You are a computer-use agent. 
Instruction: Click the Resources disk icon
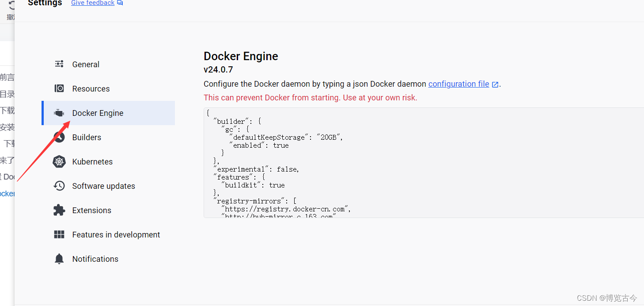point(59,88)
